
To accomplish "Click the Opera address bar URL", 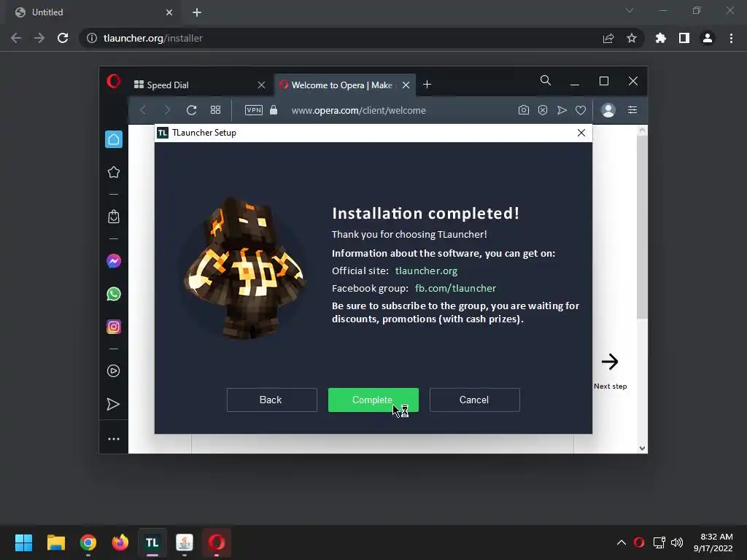I will coord(358,111).
